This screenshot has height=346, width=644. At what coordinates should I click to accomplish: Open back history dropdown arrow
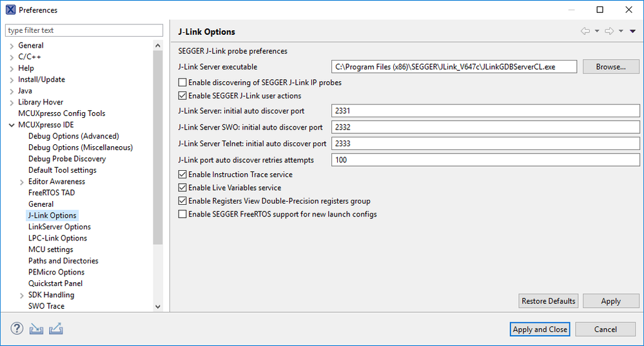coord(597,31)
